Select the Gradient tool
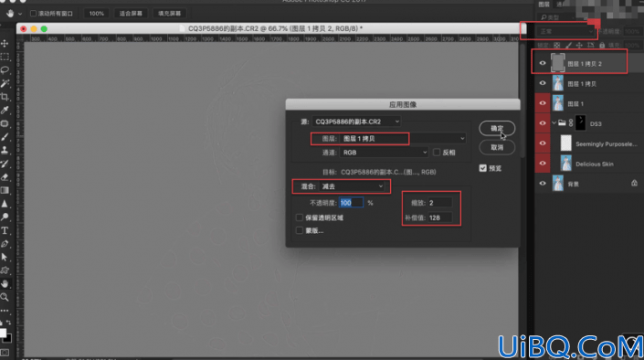644x360 pixels. [5, 190]
